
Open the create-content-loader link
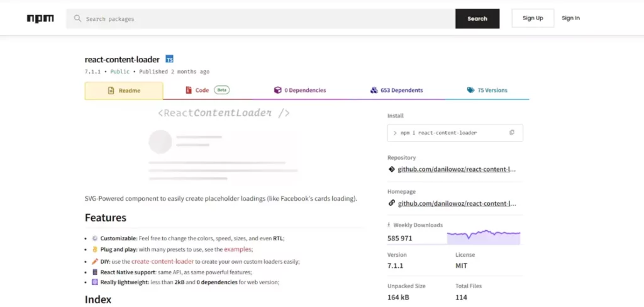[x=163, y=261]
